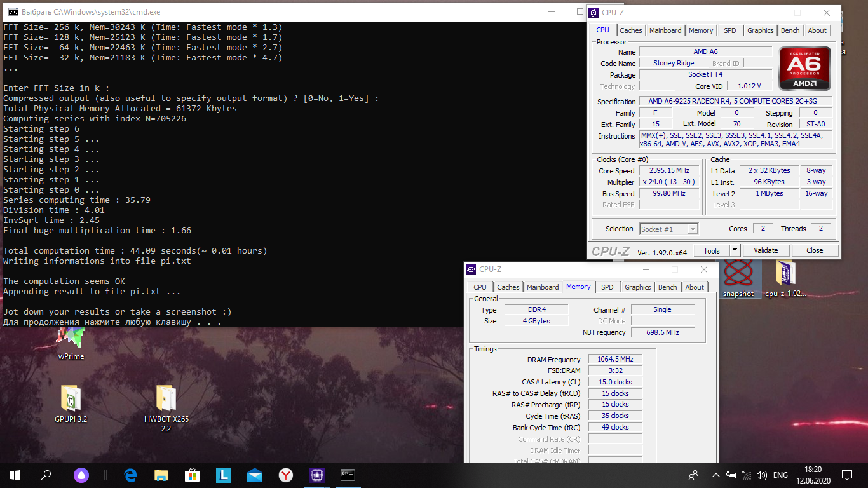Show hidden tray icons chevron
The width and height of the screenshot is (868, 488).
point(716,475)
